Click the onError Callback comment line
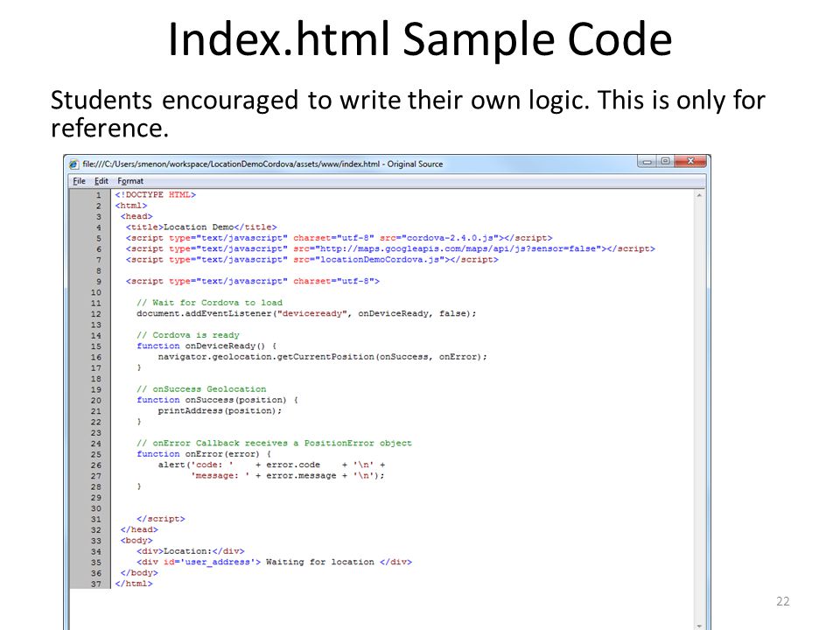The height and width of the screenshot is (630, 840). click(x=274, y=444)
